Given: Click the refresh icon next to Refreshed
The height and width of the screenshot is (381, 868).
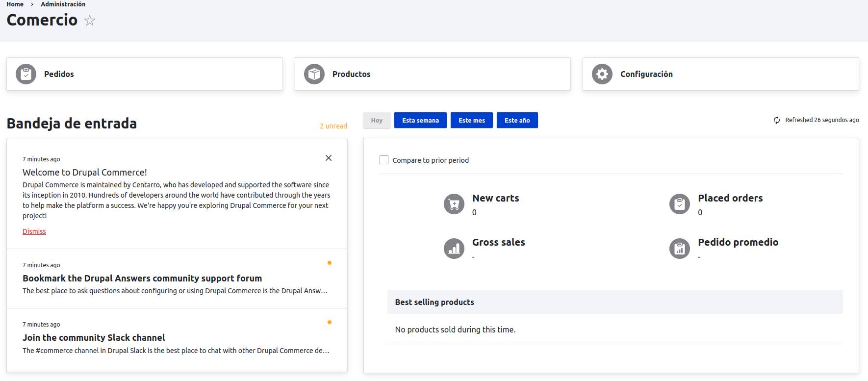Looking at the screenshot, I should click(x=777, y=120).
